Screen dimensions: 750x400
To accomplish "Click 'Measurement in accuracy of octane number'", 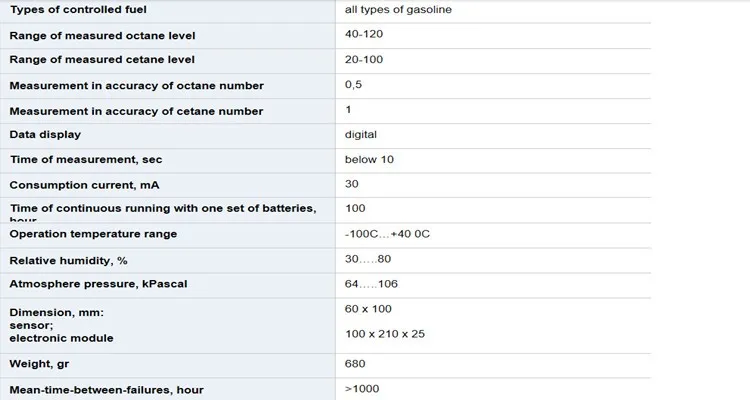I will tap(136, 86).
